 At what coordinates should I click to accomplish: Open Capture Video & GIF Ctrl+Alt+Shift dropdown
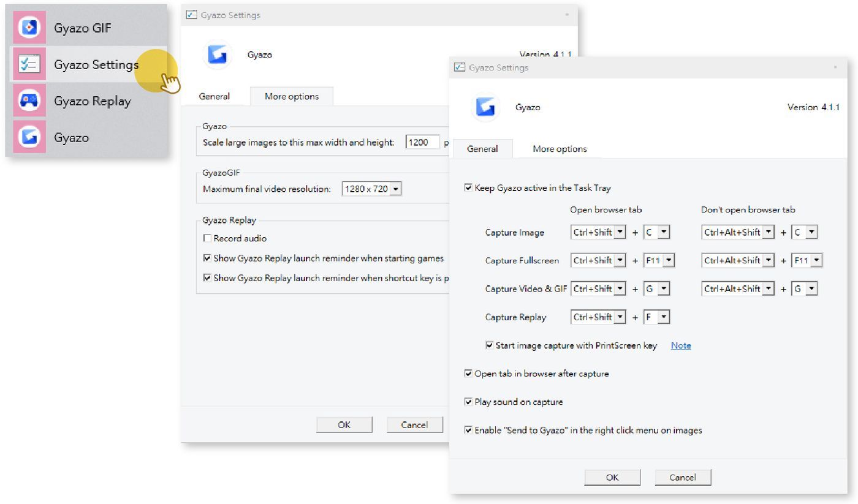coord(738,288)
